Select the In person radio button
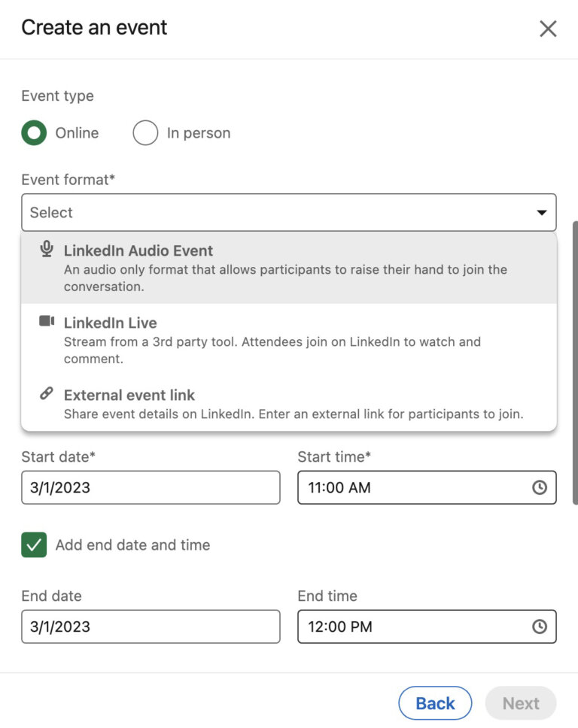Screen dimensions: 578x728 pyautogui.click(x=144, y=132)
